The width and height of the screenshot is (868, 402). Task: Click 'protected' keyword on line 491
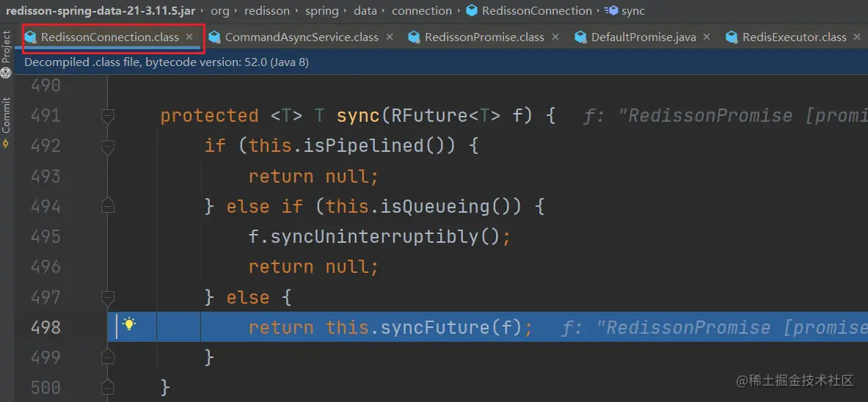(209, 116)
